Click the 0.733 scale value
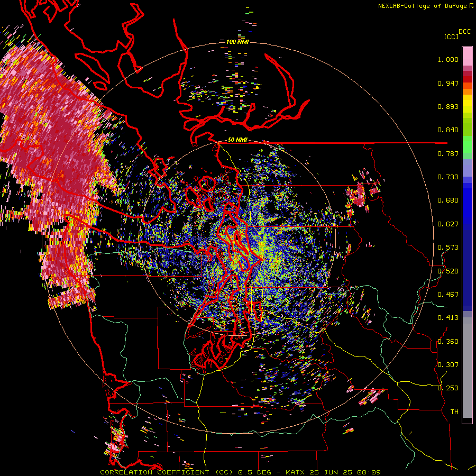This screenshot has height=476, width=476. [x=448, y=177]
